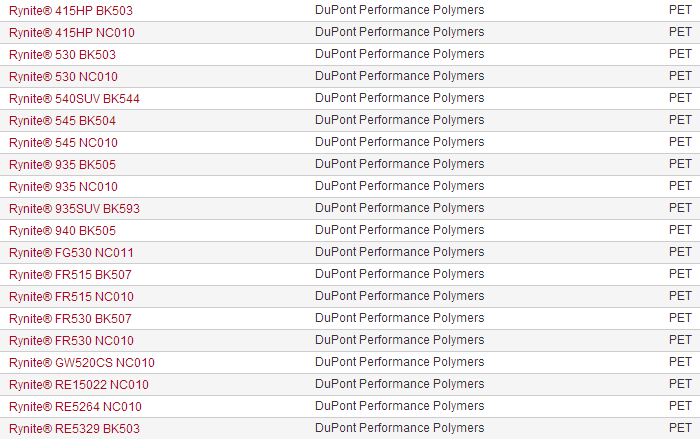Image resolution: width=700 pixels, height=439 pixels.
Task: Open the Rynite 935 BK505 product
Action: [62, 164]
